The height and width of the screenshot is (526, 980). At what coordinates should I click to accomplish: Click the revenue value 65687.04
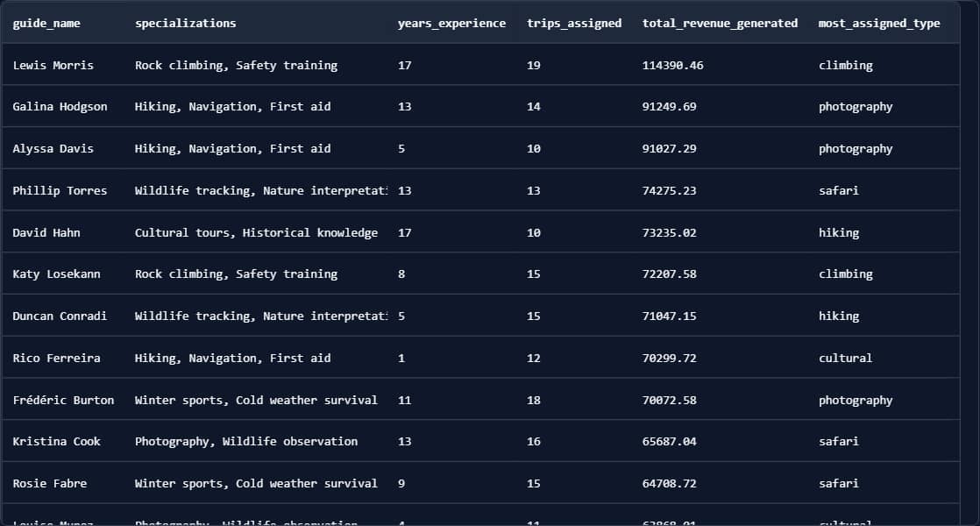(669, 442)
